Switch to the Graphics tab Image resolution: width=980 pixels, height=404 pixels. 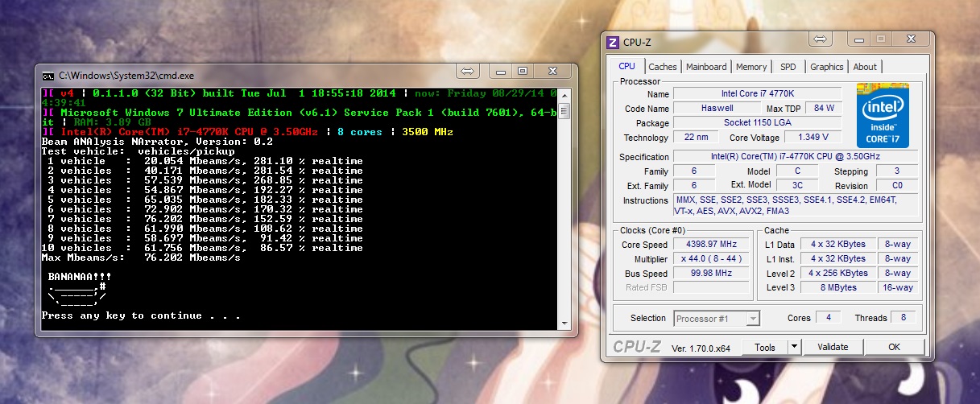[x=827, y=67]
